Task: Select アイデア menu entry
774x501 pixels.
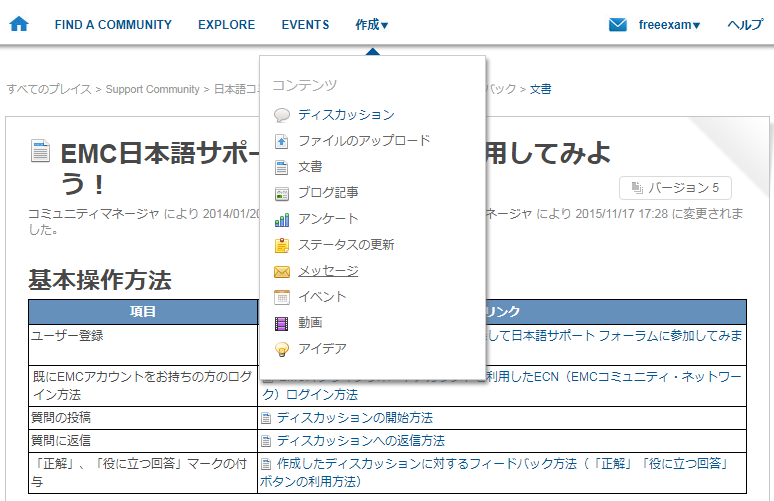Action: pos(322,349)
